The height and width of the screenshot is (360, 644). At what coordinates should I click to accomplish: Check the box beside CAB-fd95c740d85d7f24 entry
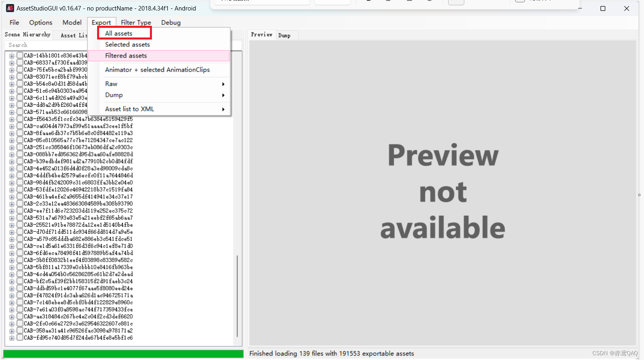pos(20,338)
